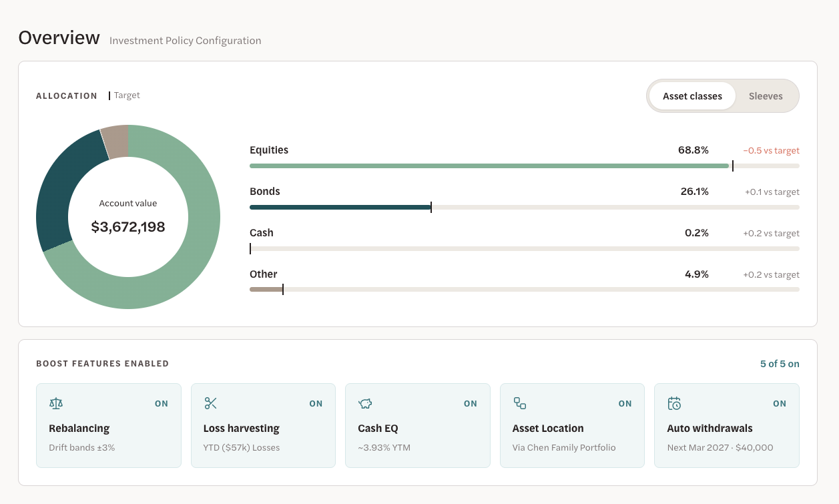This screenshot has height=504, width=839.
Task: Click the Equities label
Action: pos(269,150)
